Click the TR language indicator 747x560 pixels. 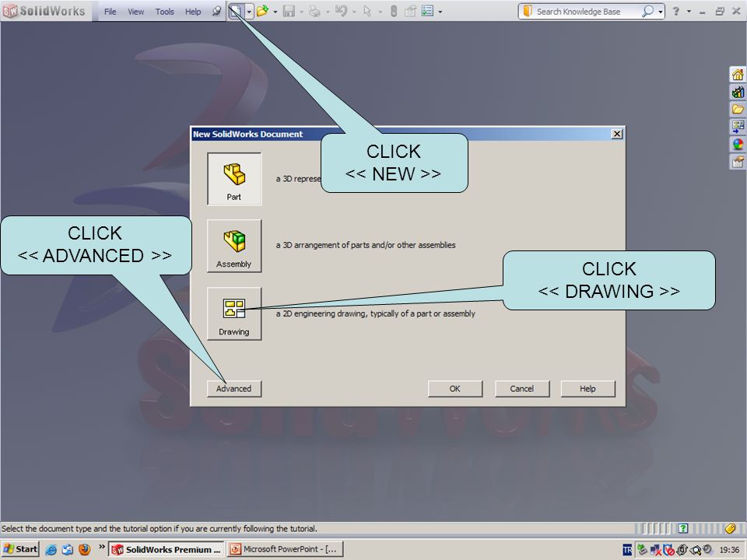tap(627, 550)
